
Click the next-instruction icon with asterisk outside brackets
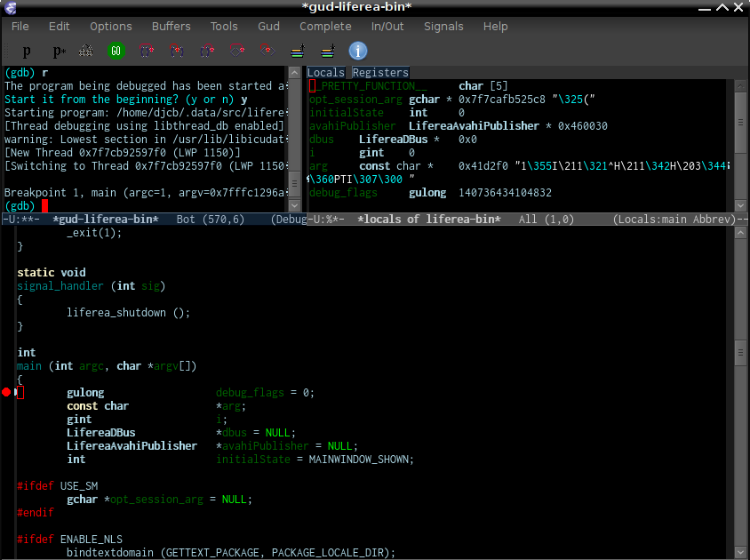click(237, 51)
